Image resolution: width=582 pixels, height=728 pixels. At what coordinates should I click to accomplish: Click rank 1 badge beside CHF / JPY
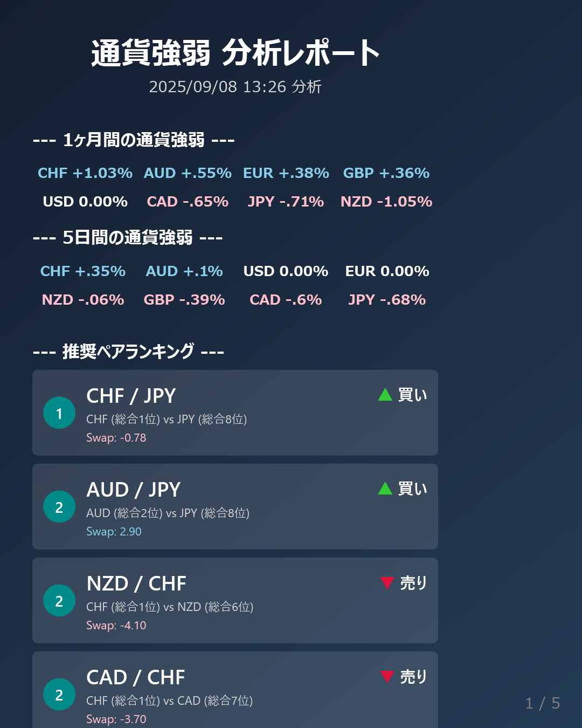pos(59,413)
